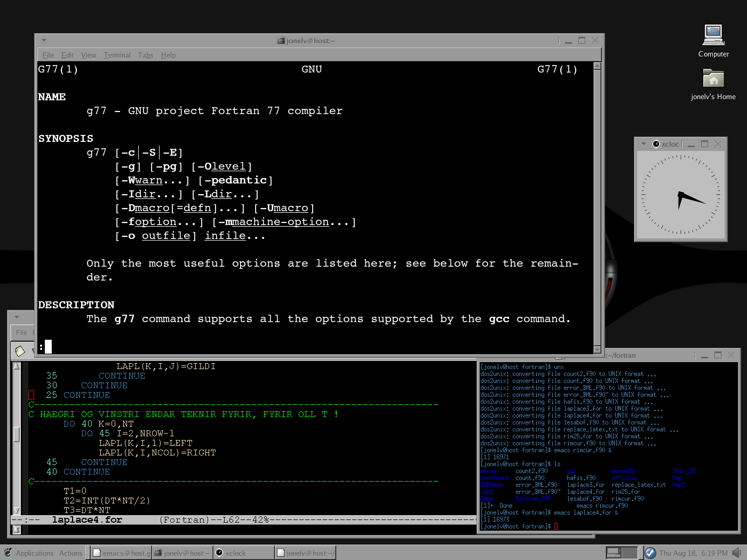This screenshot has width=747, height=560.
Task: Open the Emacs window menu arrow
Action: [17, 317]
